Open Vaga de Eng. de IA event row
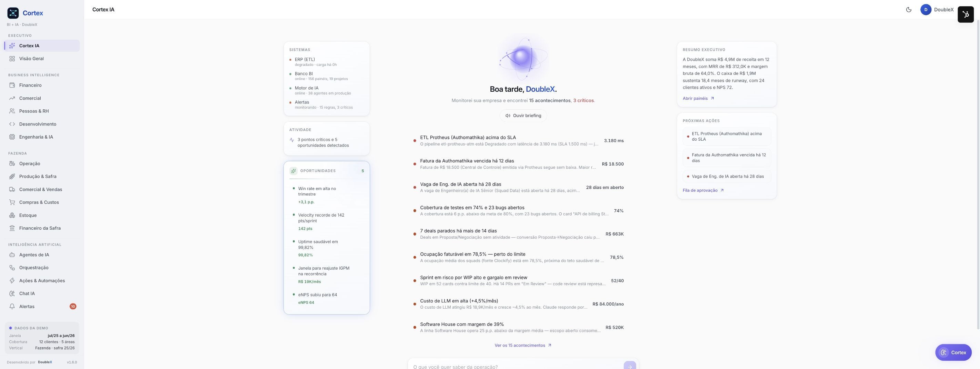Screen dimensions: 980x369 pos(519,188)
